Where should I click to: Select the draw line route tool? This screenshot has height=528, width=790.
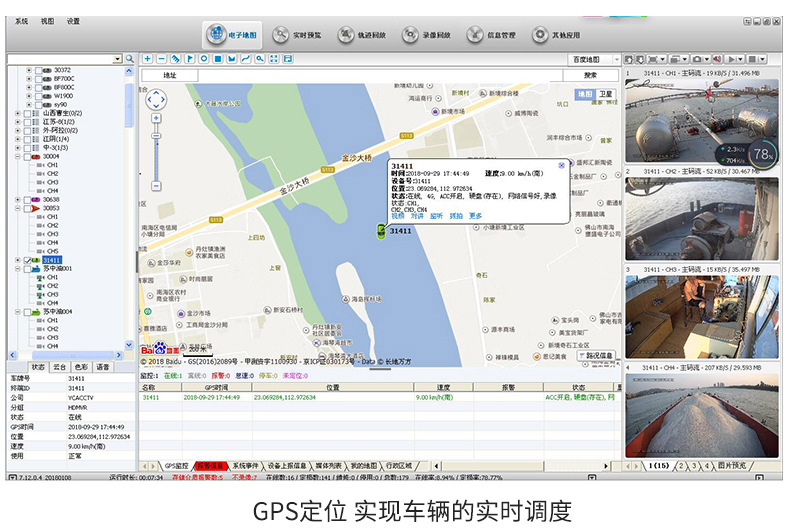click(245, 59)
